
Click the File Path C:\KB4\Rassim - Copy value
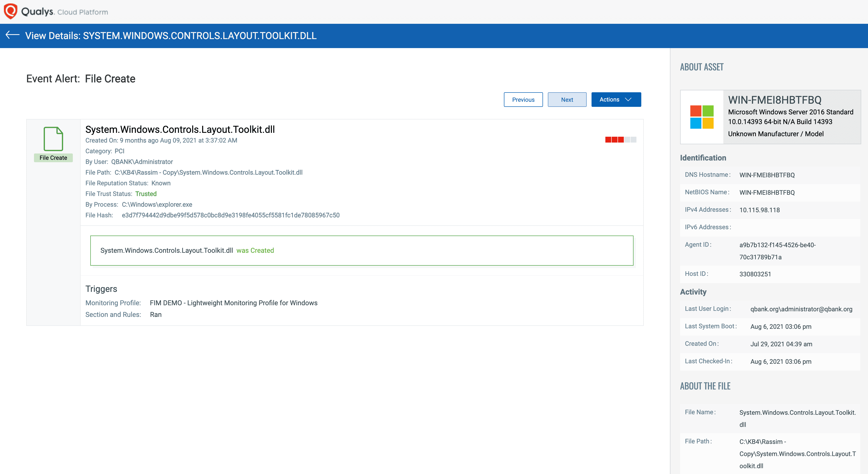pyautogui.click(x=208, y=172)
